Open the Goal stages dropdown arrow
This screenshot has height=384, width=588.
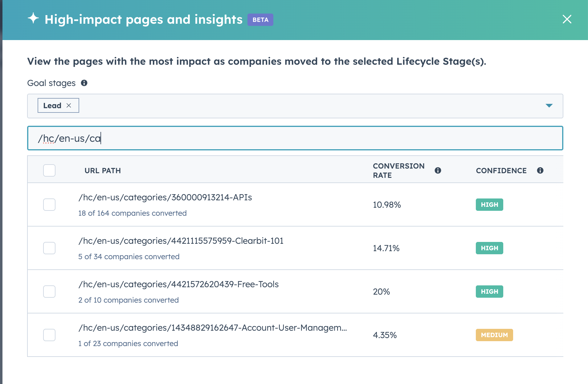click(x=549, y=106)
